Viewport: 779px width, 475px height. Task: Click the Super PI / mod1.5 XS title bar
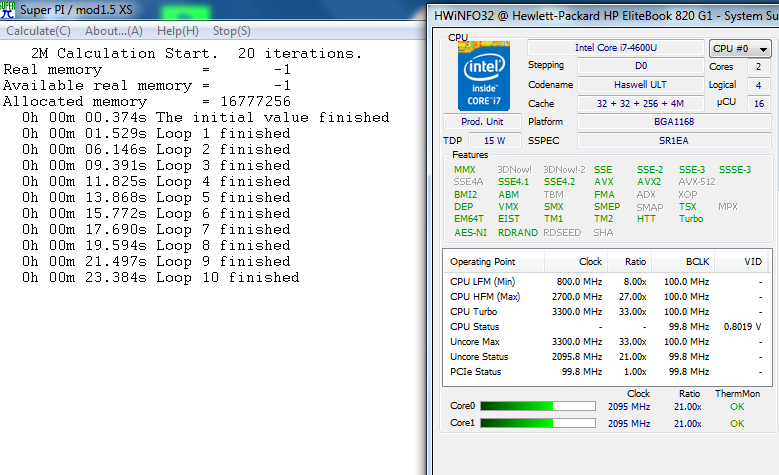click(214, 10)
